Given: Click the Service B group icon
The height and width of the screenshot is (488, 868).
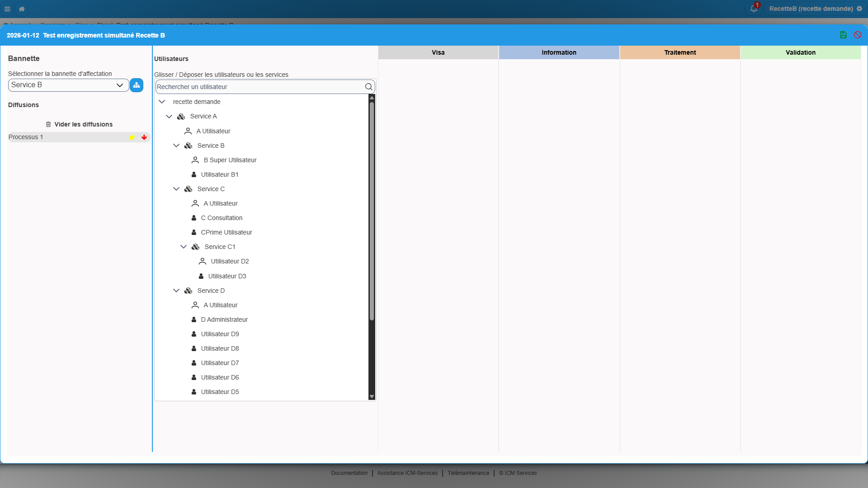Looking at the screenshot, I should point(188,145).
